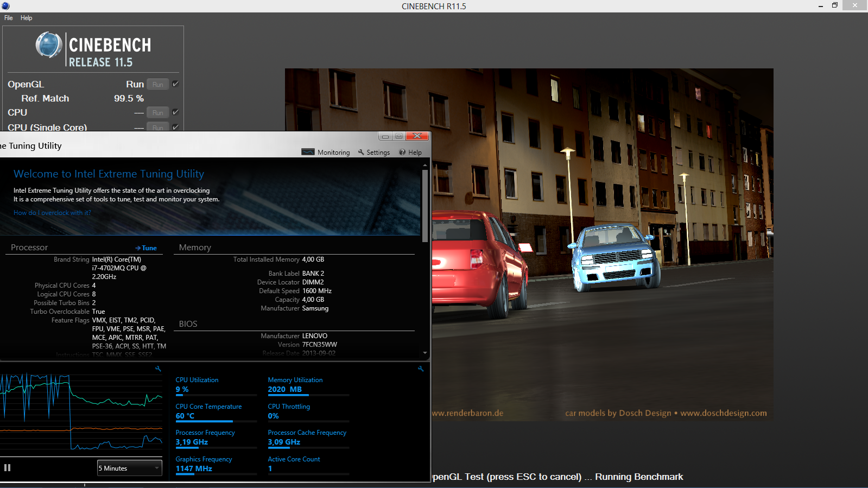
Task: Open Settings wrench in Intel Tuning Utility
Action: coord(374,153)
